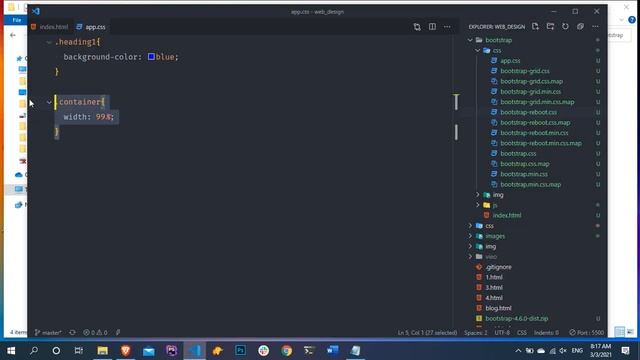Open the errors and warnings counter

click(95, 333)
